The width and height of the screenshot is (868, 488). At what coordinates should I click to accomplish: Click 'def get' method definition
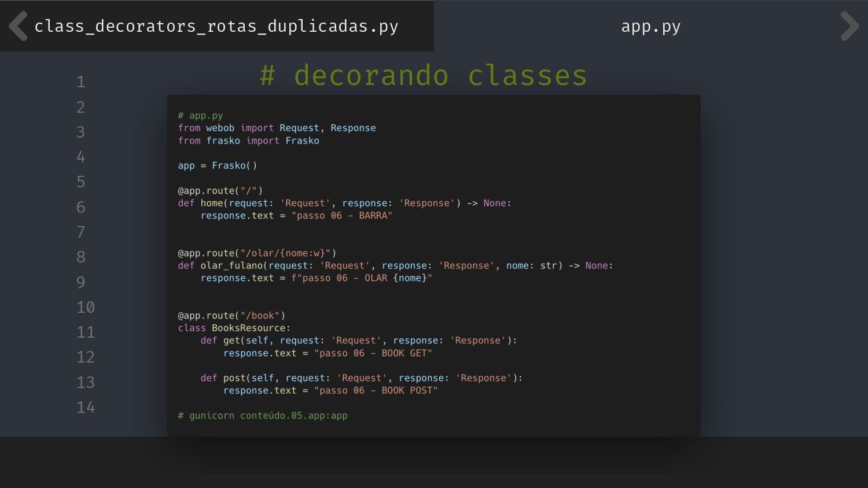point(359,341)
